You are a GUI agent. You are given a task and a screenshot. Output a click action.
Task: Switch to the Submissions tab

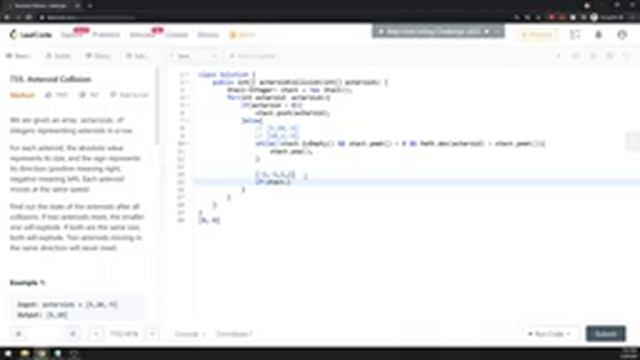coord(137,56)
